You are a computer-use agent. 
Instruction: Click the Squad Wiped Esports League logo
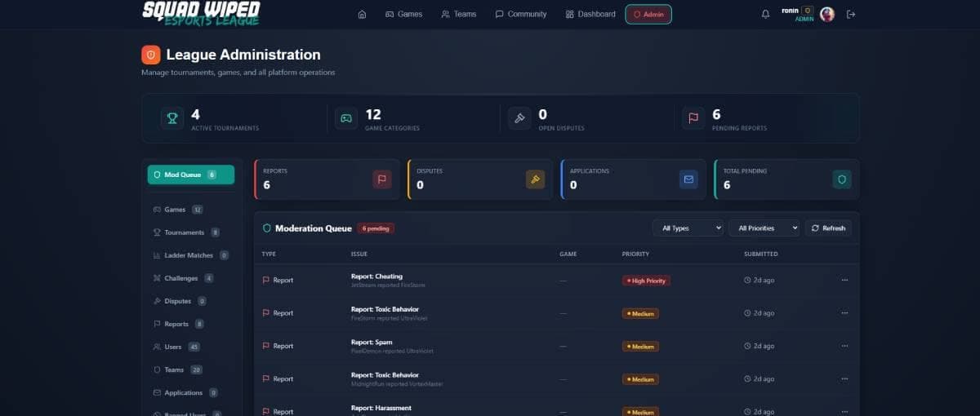[201, 14]
